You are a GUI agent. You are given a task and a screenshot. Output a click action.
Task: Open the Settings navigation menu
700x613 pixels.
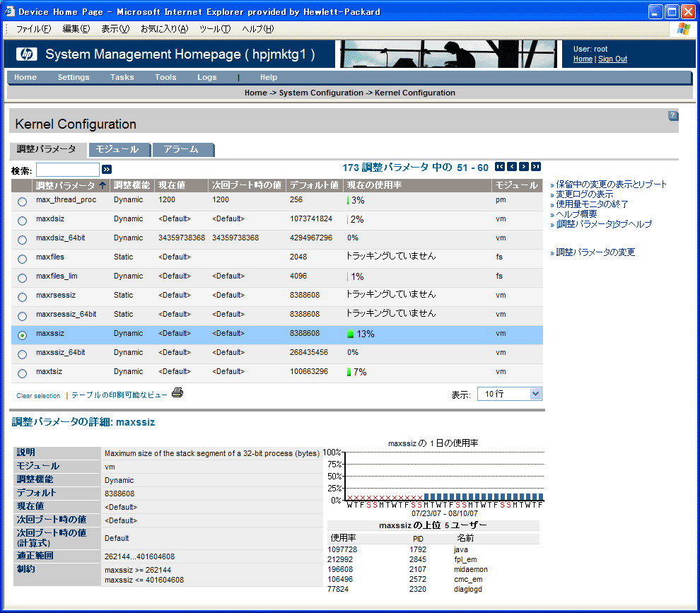tap(74, 77)
